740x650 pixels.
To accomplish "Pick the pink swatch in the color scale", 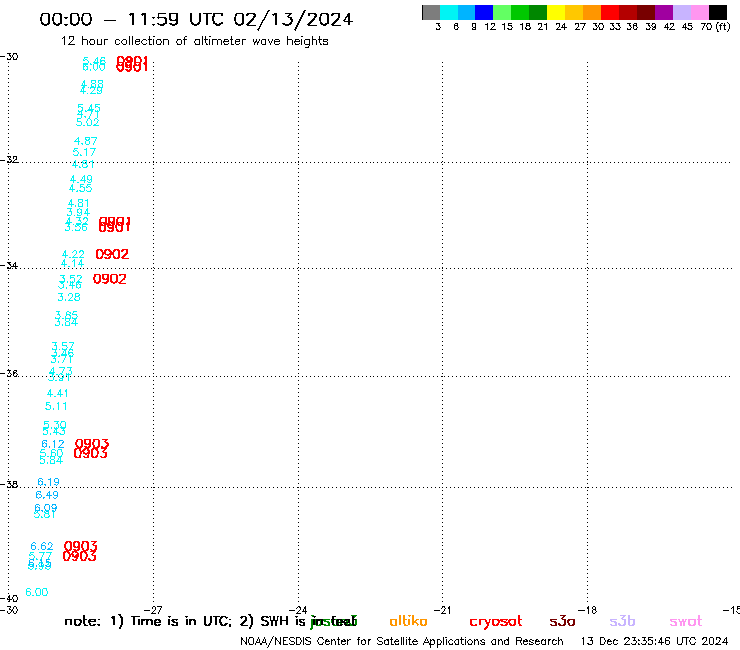I will [x=700, y=12].
